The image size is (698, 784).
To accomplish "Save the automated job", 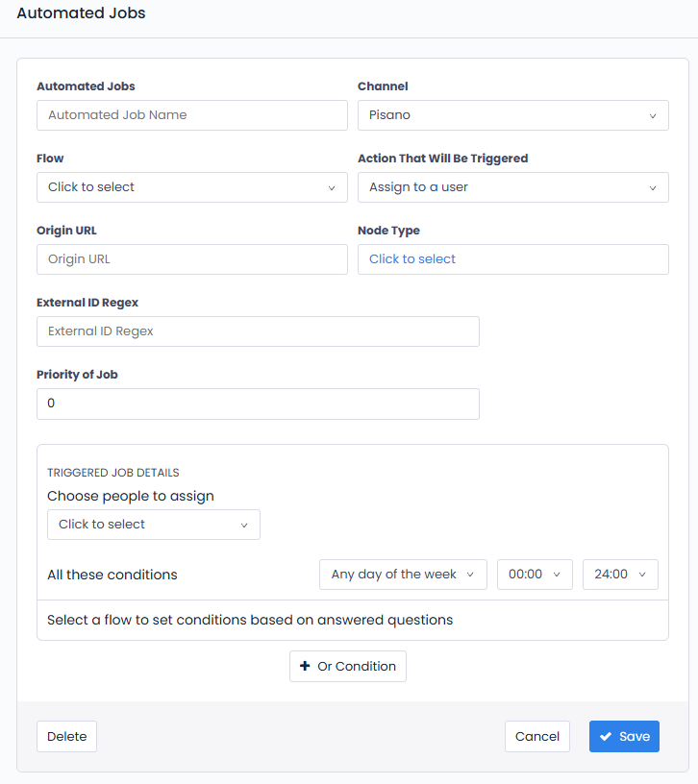I will coord(624,737).
